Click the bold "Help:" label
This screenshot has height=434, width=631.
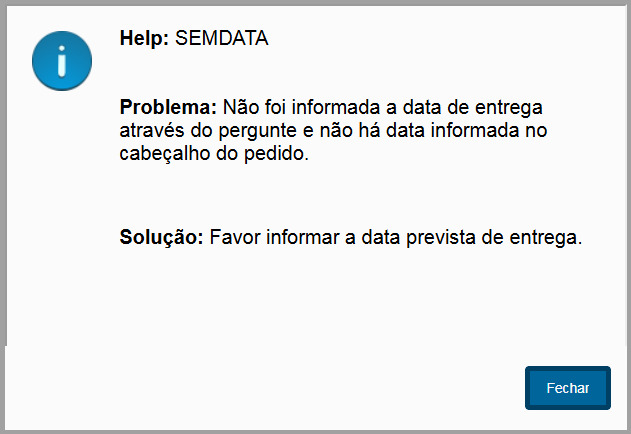145,39
